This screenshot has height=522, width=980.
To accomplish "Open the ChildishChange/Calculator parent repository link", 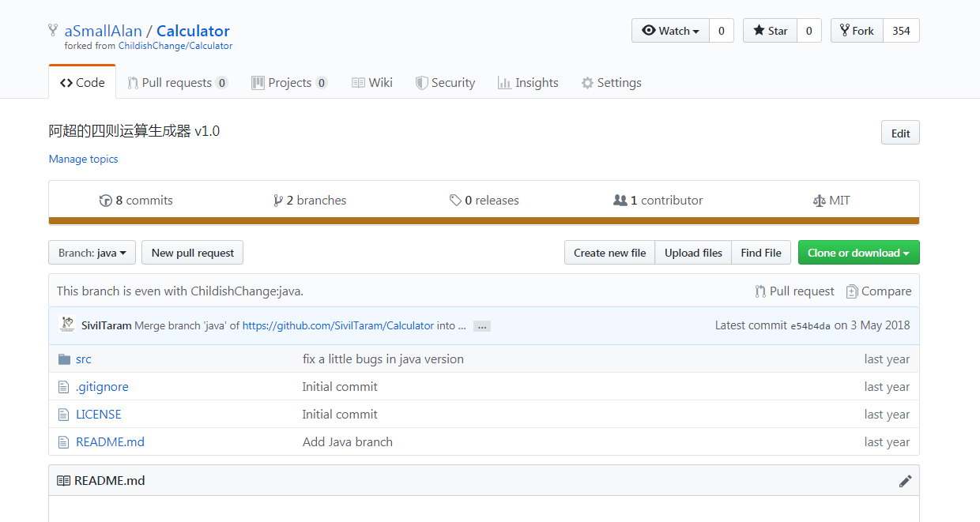I will point(175,46).
